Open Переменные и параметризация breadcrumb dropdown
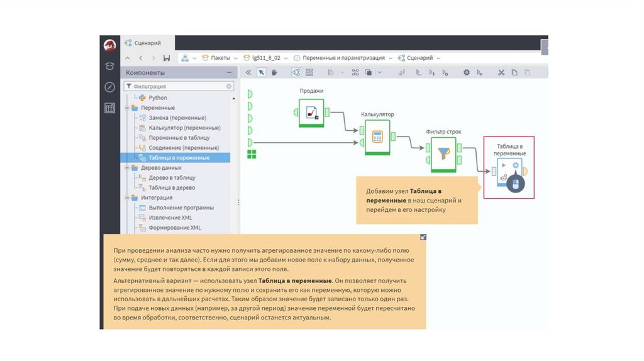The height and width of the screenshot is (361, 644). 390,58
